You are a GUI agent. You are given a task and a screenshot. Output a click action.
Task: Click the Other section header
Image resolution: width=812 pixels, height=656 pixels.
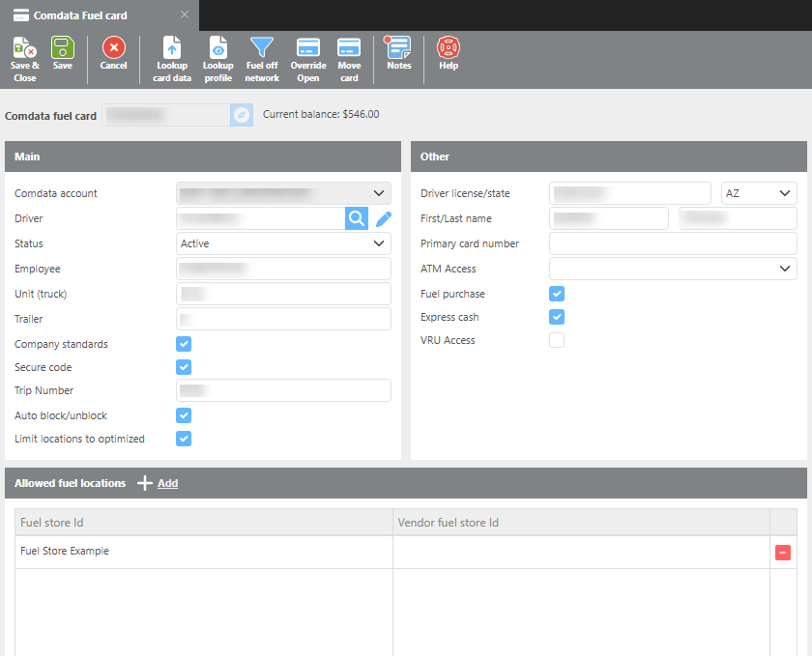(x=608, y=157)
